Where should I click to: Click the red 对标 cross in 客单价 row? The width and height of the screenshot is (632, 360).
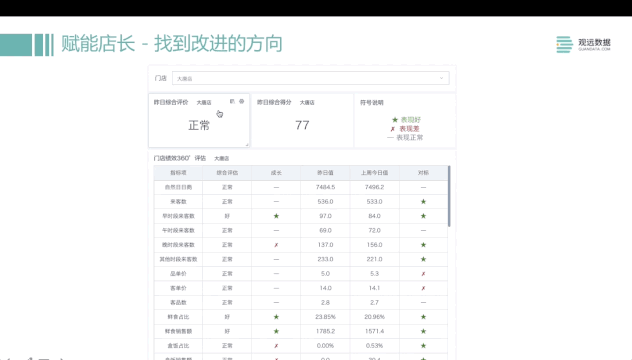point(423,288)
